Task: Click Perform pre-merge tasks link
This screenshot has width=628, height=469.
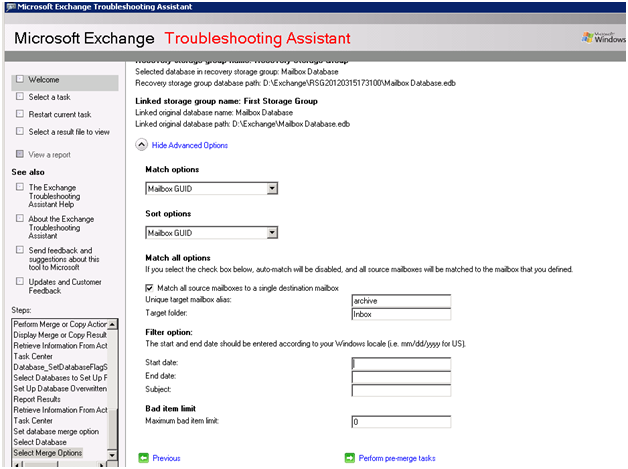Action: pyautogui.click(x=397, y=458)
